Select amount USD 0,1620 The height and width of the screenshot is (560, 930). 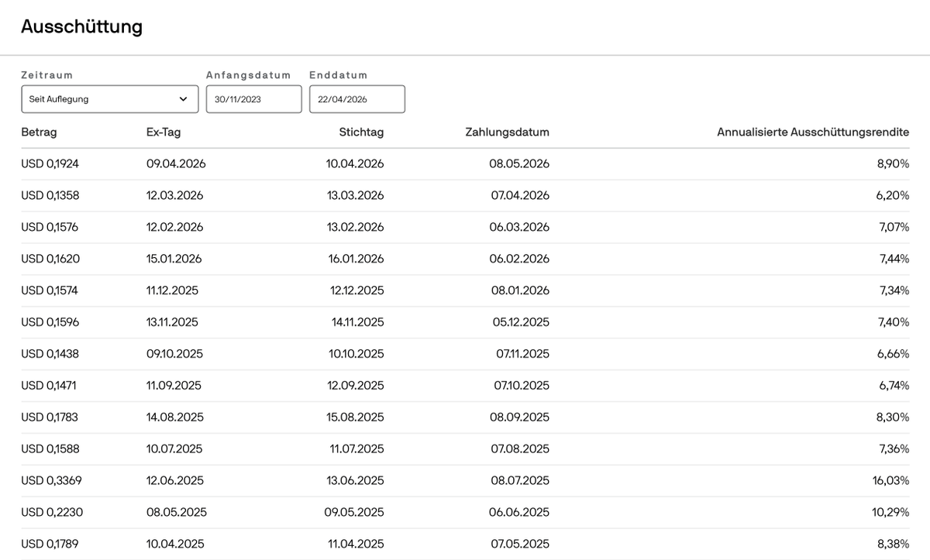pyautogui.click(x=50, y=259)
